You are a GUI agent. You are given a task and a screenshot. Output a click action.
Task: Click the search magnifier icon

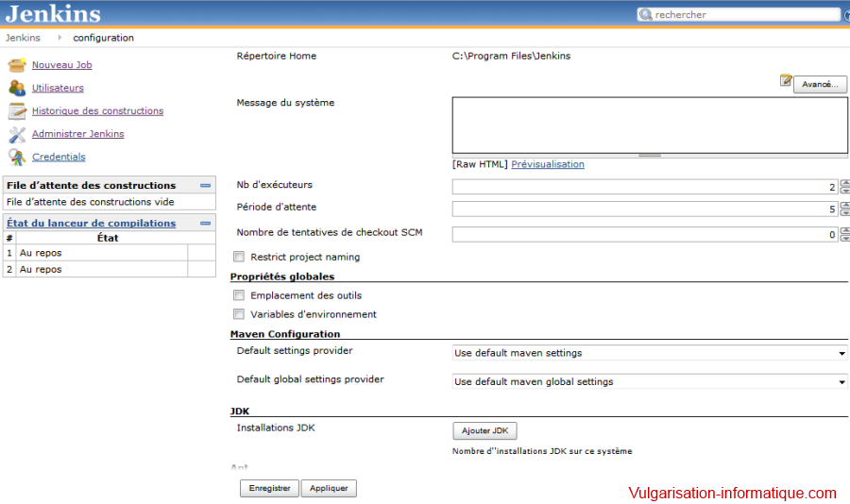point(645,15)
